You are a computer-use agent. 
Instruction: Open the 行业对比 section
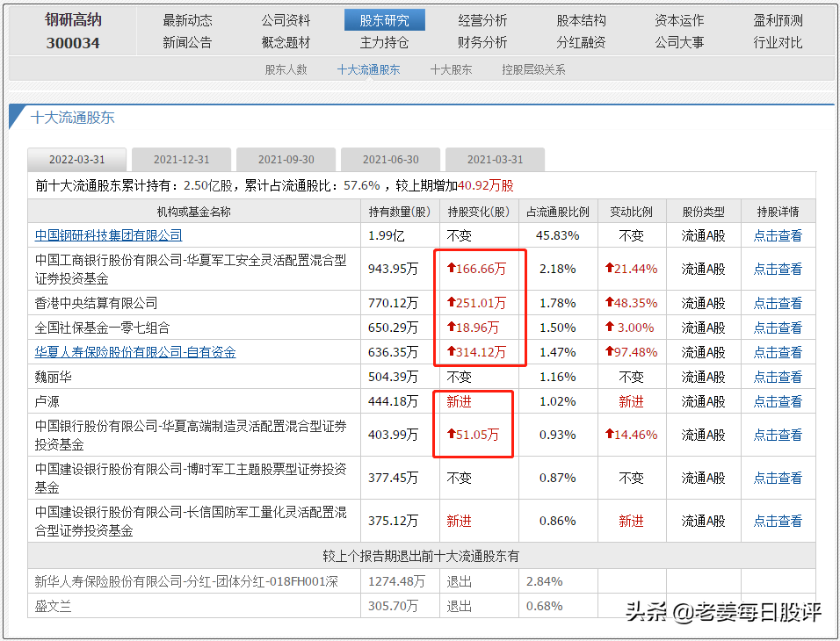coord(778,42)
